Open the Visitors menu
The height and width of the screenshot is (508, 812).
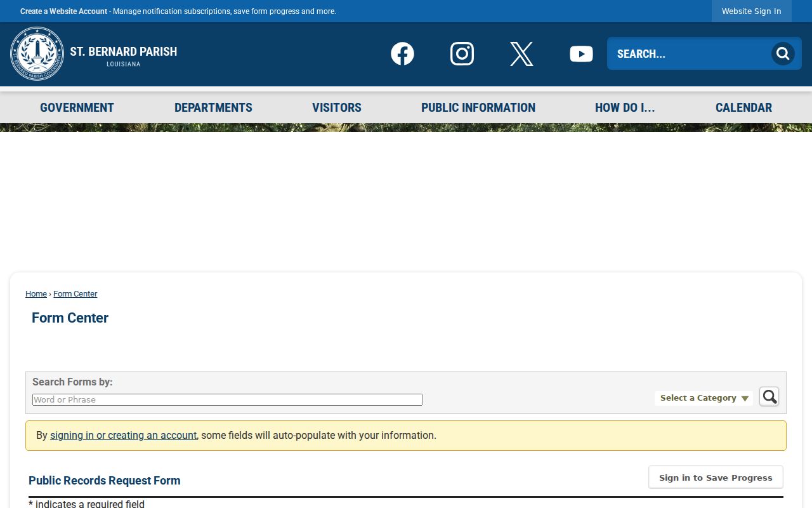tap(337, 107)
